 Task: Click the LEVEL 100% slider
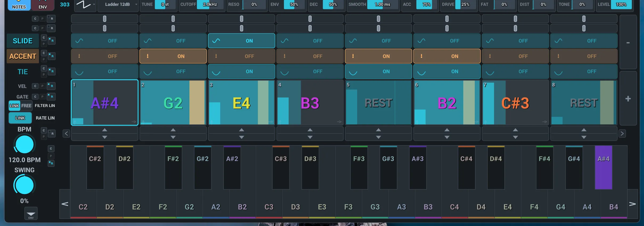[x=621, y=5]
